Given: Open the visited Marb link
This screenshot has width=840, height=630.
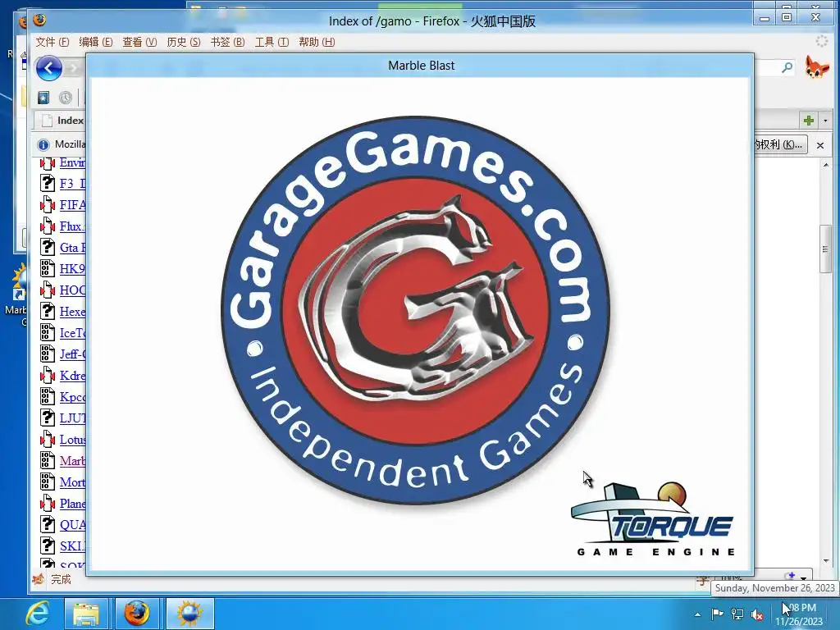Looking at the screenshot, I should (72, 461).
